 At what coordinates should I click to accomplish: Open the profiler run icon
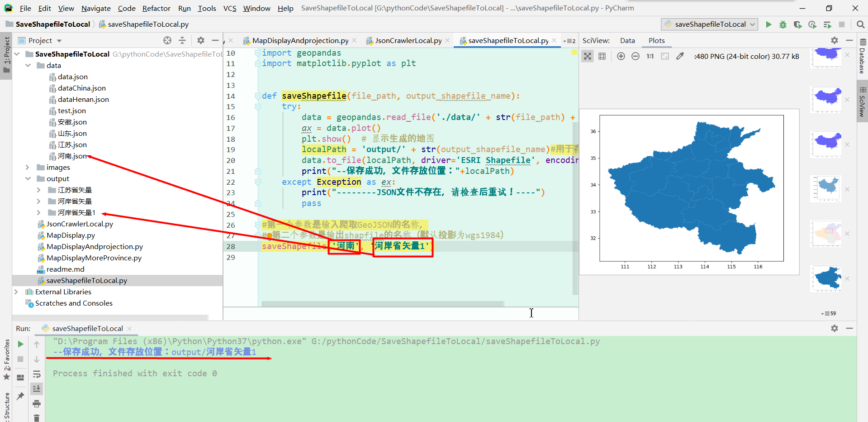coord(812,24)
